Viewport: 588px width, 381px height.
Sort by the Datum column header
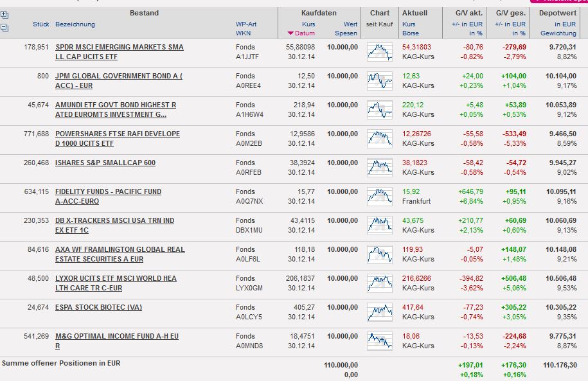305,33
